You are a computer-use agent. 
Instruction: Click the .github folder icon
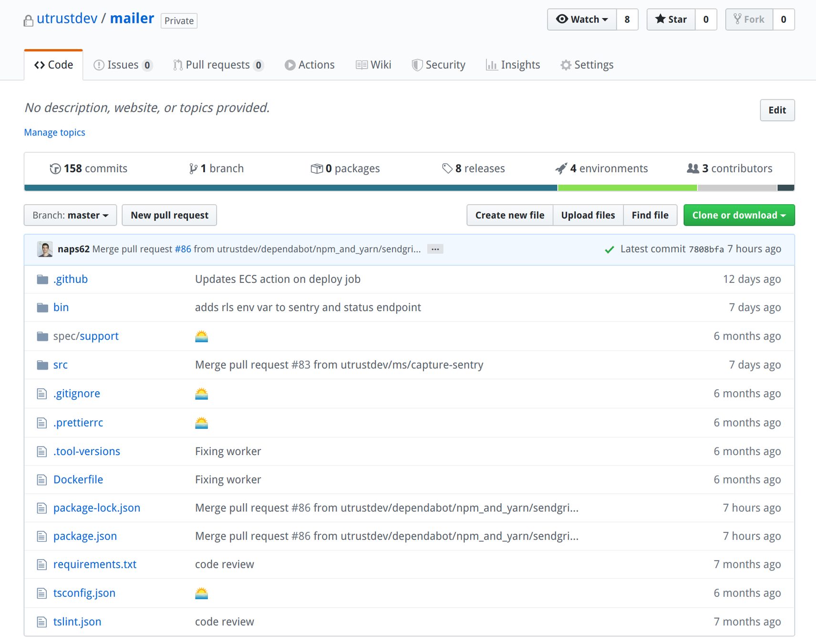coord(42,279)
